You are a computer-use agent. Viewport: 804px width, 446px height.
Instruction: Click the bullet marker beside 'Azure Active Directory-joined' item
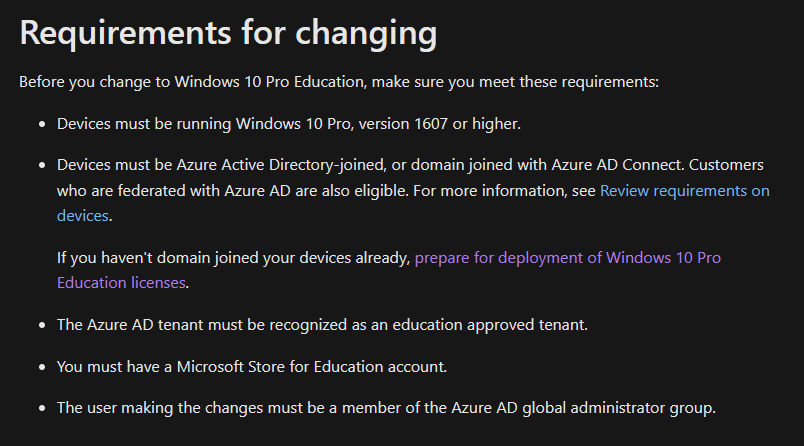[41, 165]
